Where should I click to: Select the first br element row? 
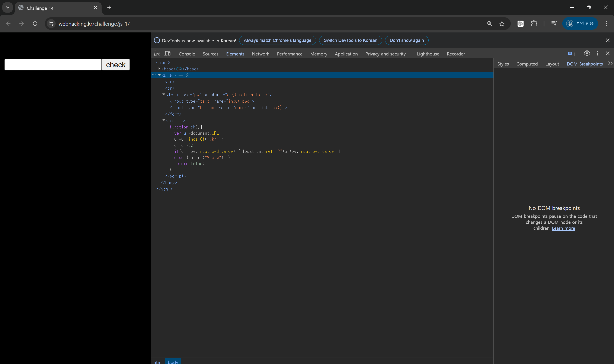coord(170,82)
